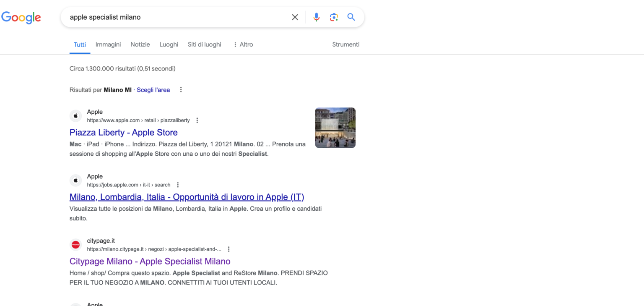Click the citypage.it favicon
Viewport: 644px width, 306px height.
[x=75, y=244]
